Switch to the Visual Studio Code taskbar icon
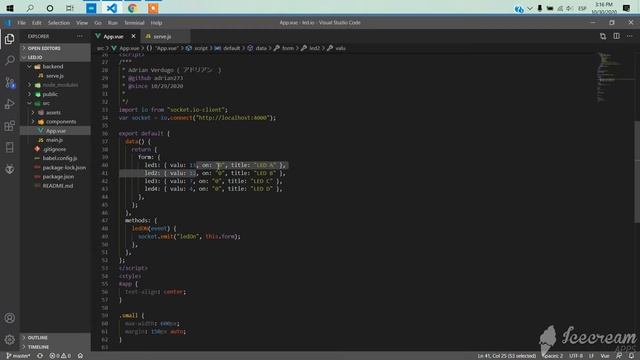The height and width of the screenshot is (360, 640). point(111,8)
